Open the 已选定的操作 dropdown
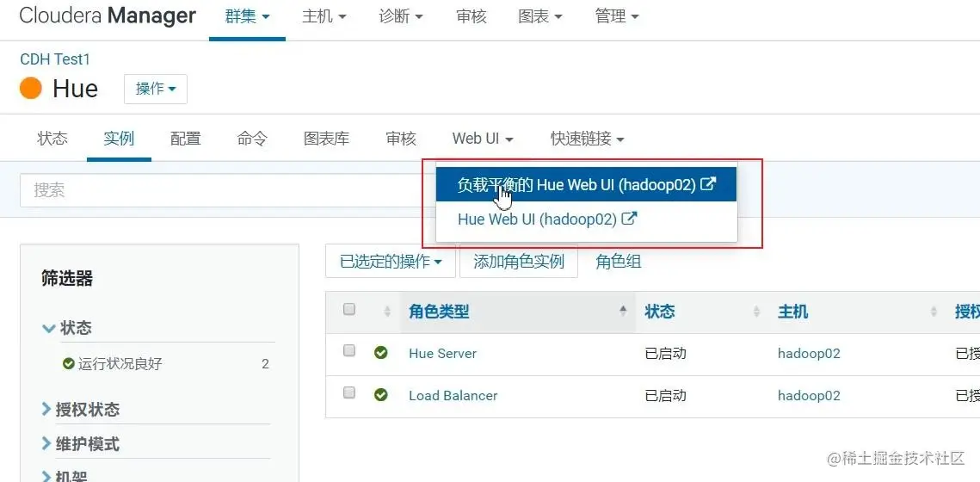Image resolution: width=980 pixels, height=482 pixels. (391, 262)
